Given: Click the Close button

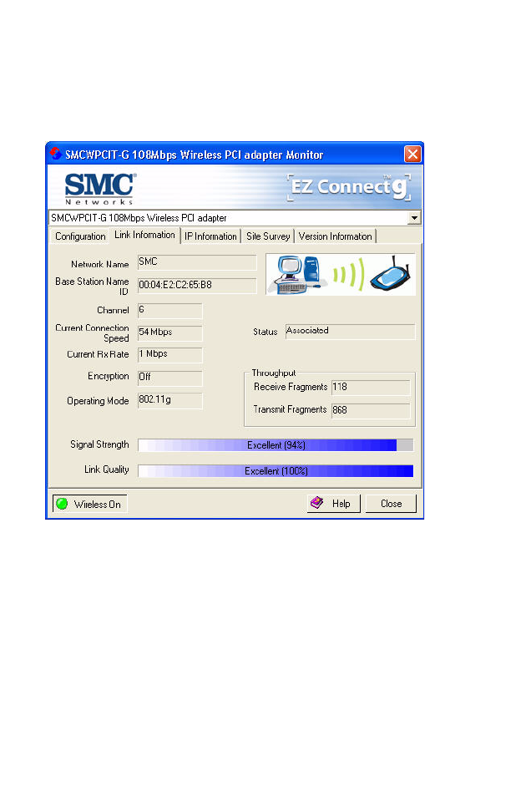Looking at the screenshot, I should (391, 504).
